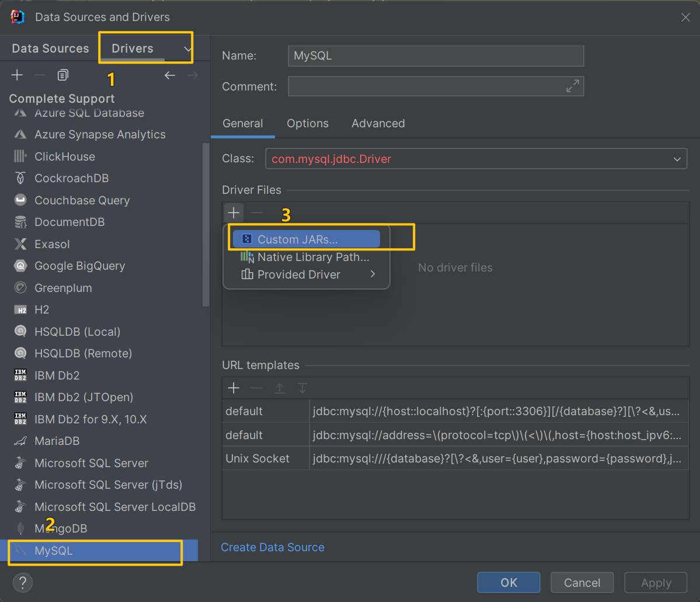Open the Drivers section chevron dropdown

pyautogui.click(x=187, y=48)
